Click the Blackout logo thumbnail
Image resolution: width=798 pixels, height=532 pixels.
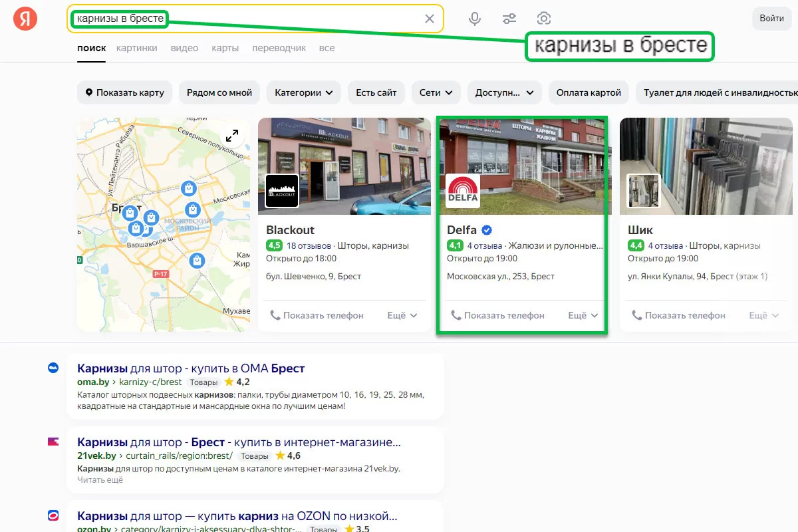pos(282,191)
